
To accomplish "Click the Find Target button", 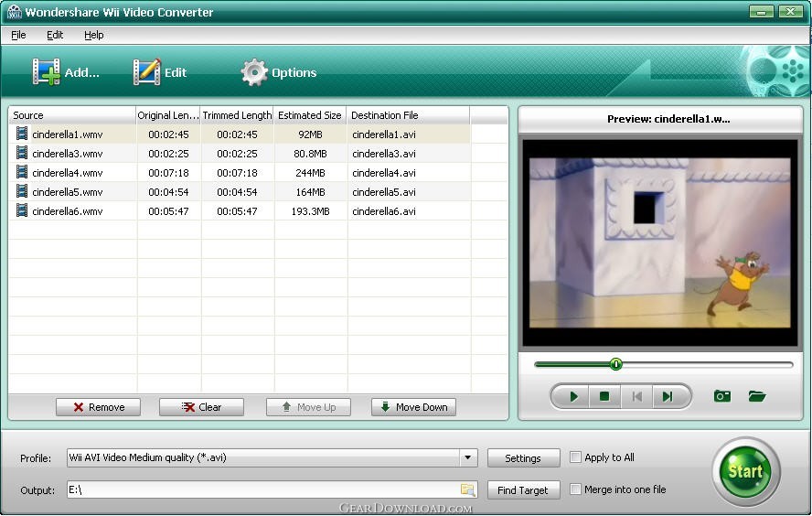I will 523,490.
